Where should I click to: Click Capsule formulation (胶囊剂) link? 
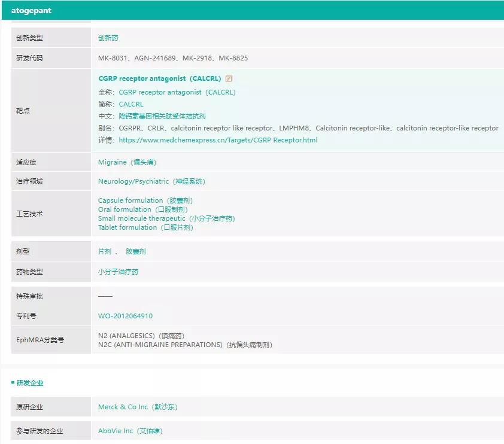click(145, 200)
